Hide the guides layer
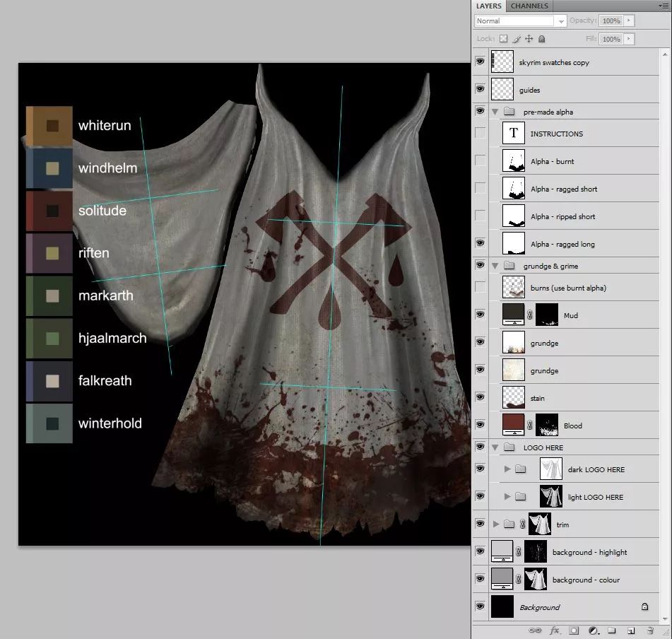672x639 pixels. coord(480,89)
